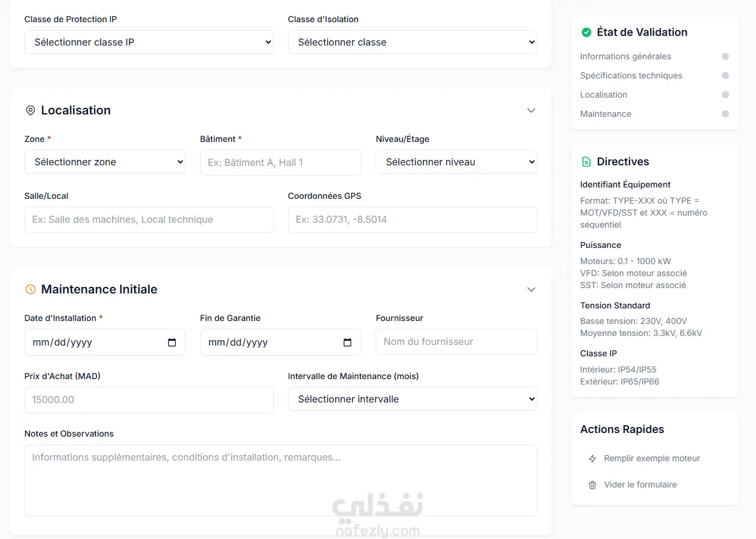Collapse the Maintenance Initiale section chevron
The image size is (756, 539).
531,289
